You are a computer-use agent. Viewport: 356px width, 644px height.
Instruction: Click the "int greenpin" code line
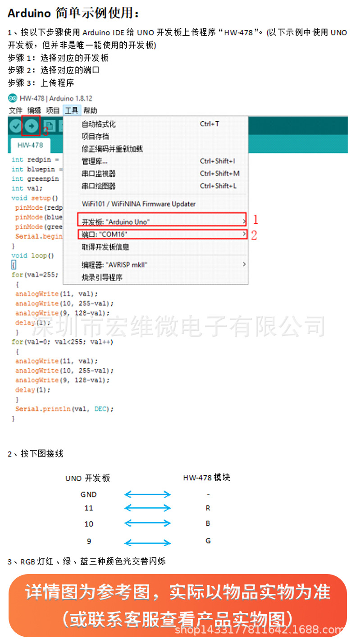pos(36,179)
